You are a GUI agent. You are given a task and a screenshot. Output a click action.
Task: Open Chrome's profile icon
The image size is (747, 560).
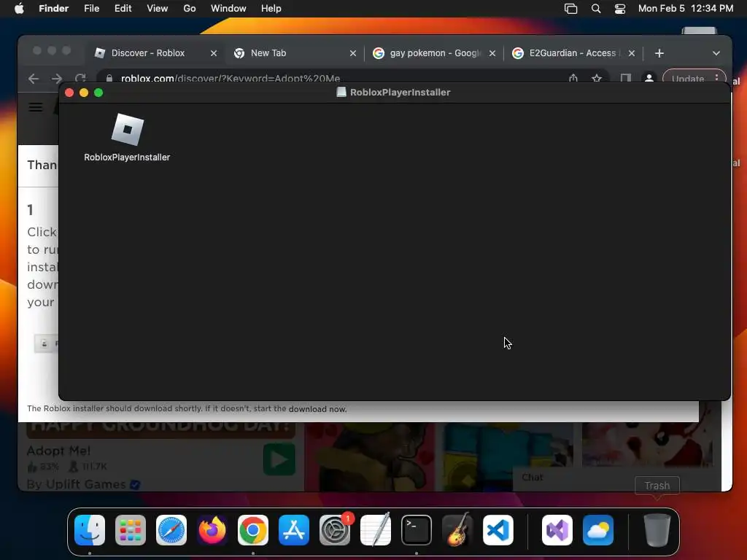pos(649,79)
